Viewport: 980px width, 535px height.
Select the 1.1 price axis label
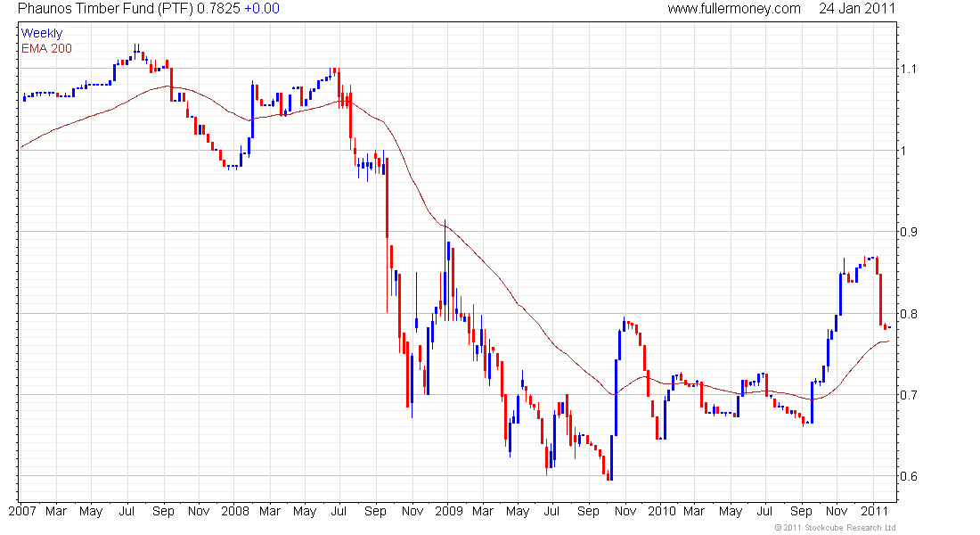tap(908, 69)
